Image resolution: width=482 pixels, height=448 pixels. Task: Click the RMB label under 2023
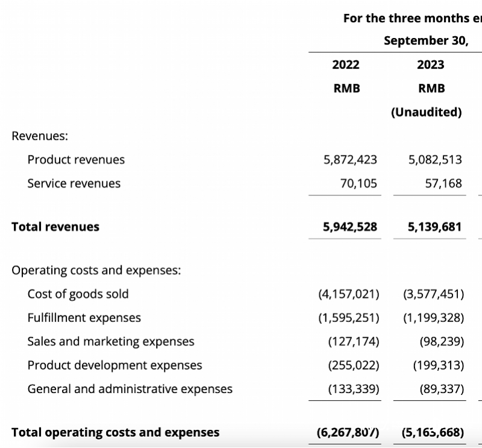(431, 88)
